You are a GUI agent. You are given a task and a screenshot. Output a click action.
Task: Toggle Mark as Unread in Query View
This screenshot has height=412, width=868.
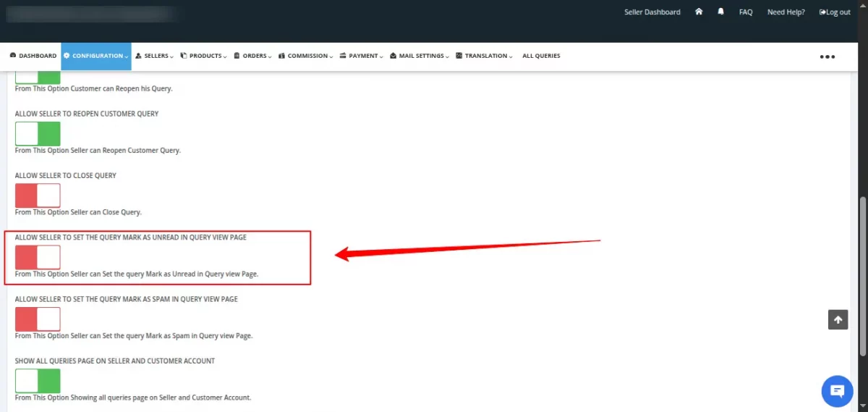click(38, 257)
